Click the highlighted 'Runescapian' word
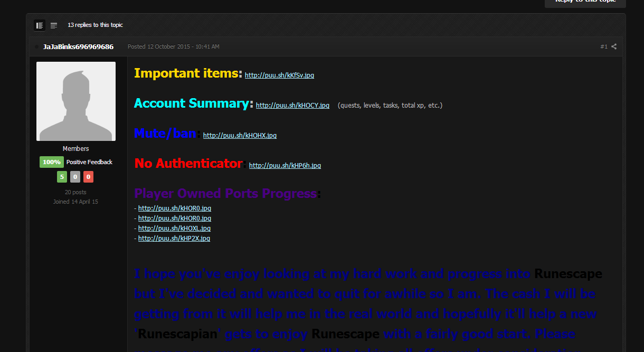The width and height of the screenshot is (644, 352). 177,334
